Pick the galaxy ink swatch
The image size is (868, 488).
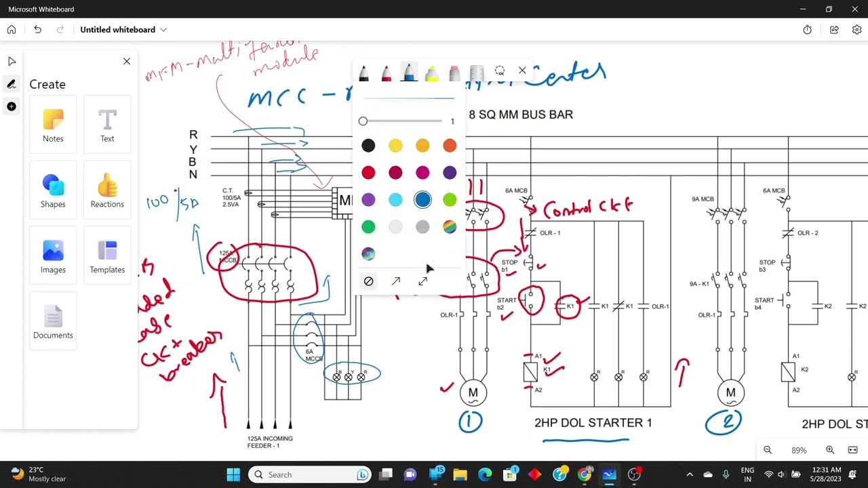tap(368, 254)
